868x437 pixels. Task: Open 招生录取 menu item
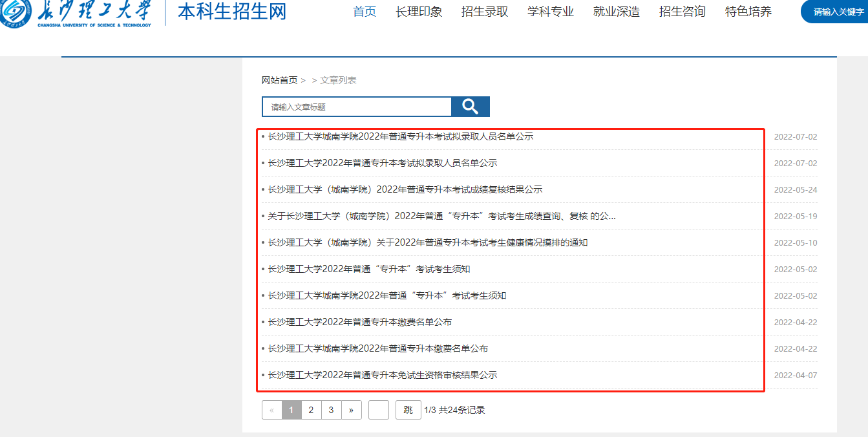click(485, 12)
